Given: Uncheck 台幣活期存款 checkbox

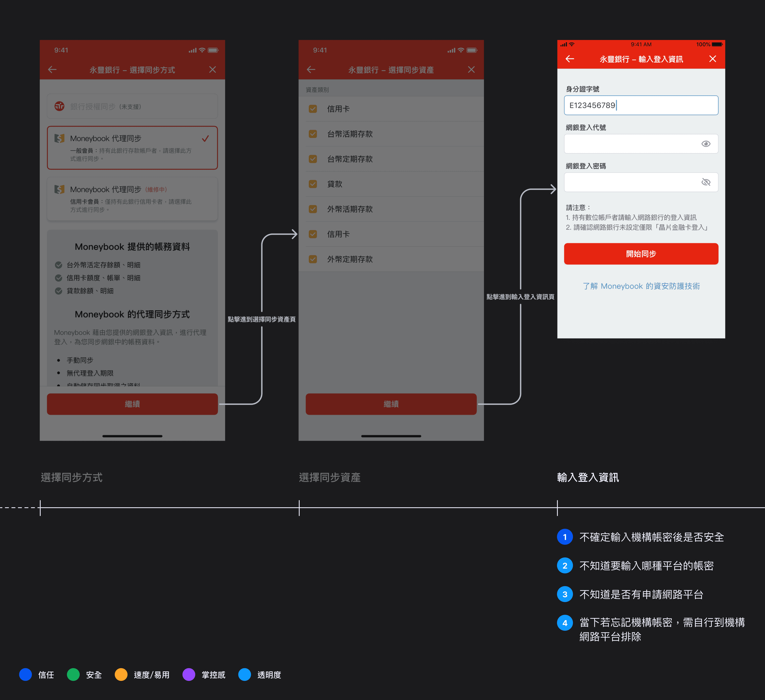Looking at the screenshot, I should tap(313, 134).
